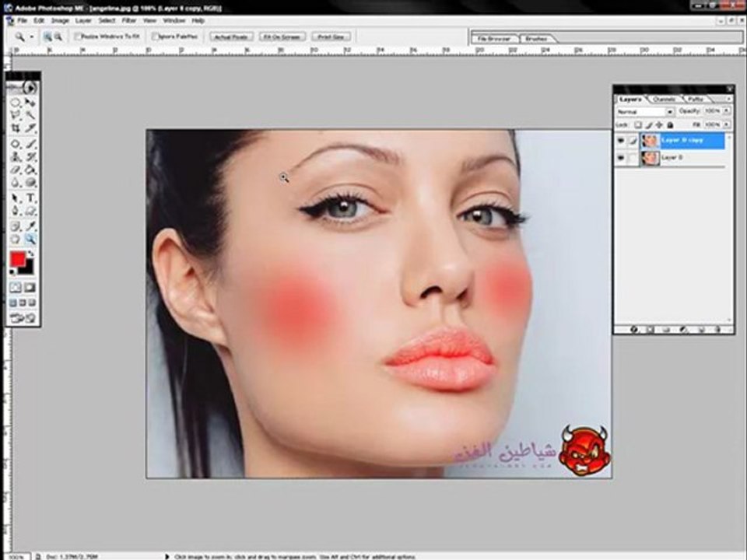The width and height of the screenshot is (747, 560).
Task: Toggle lock transparent pixels
Action: click(x=638, y=125)
